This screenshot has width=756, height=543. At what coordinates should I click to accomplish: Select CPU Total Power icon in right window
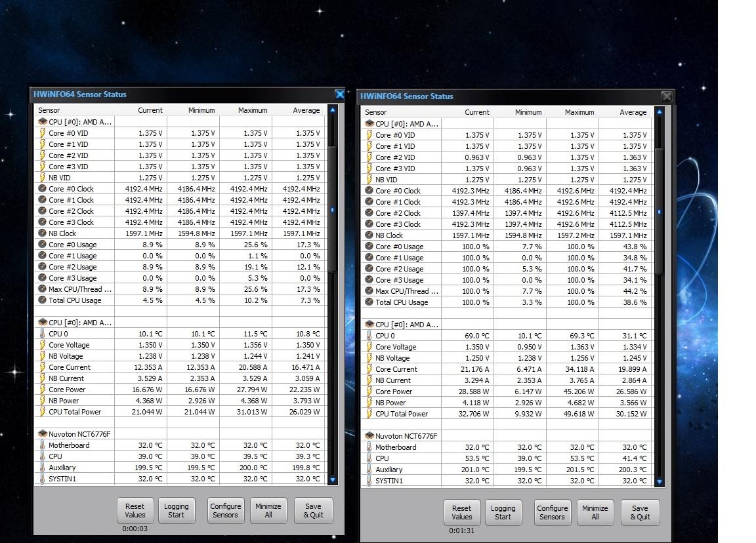(369, 413)
